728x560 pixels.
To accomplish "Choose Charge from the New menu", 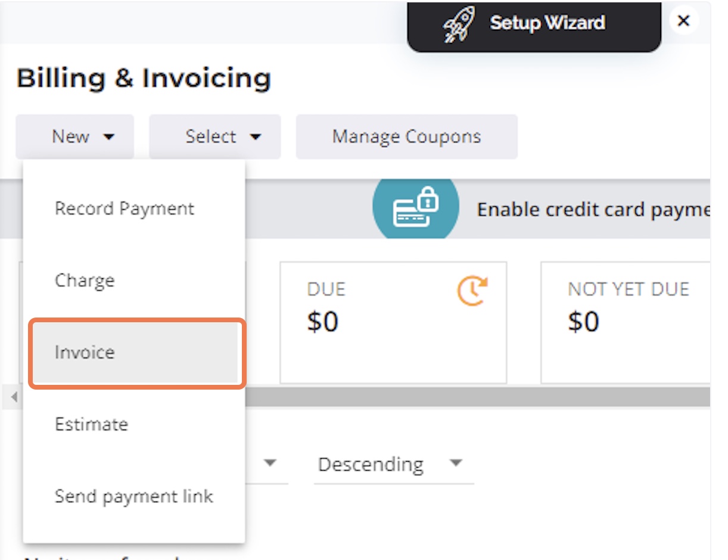I will (134, 281).
